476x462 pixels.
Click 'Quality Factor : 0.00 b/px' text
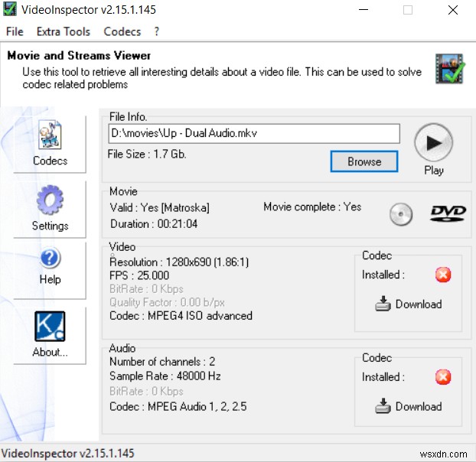(x=168, y=302)
